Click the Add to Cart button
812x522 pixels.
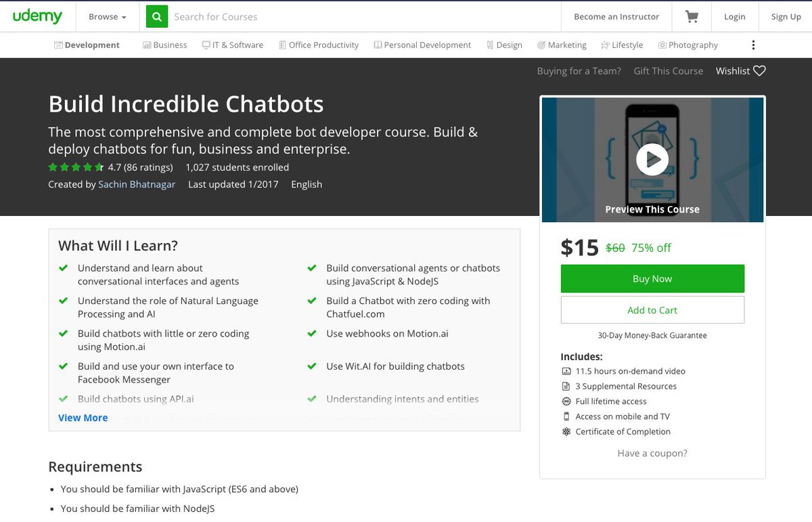tap(652, 310)
